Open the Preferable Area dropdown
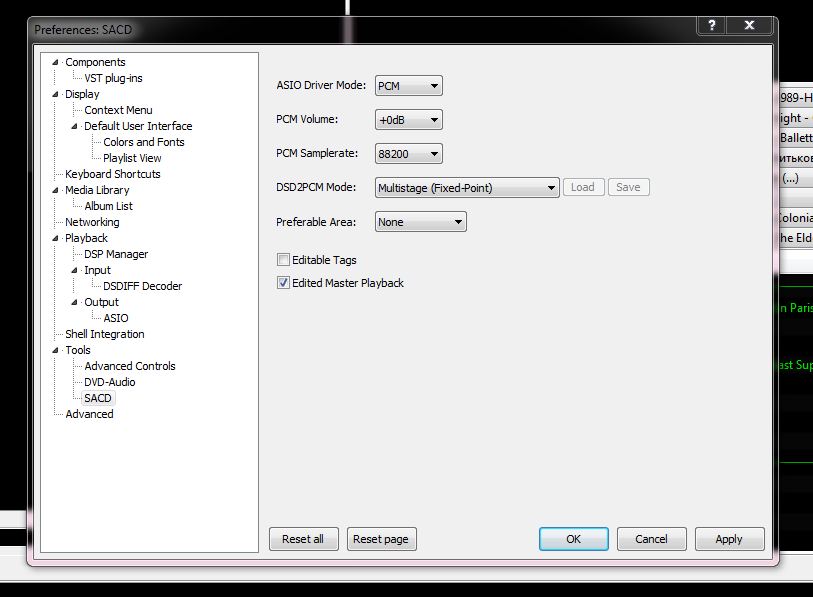The image size is (813, 597). [x=420, y=222]
